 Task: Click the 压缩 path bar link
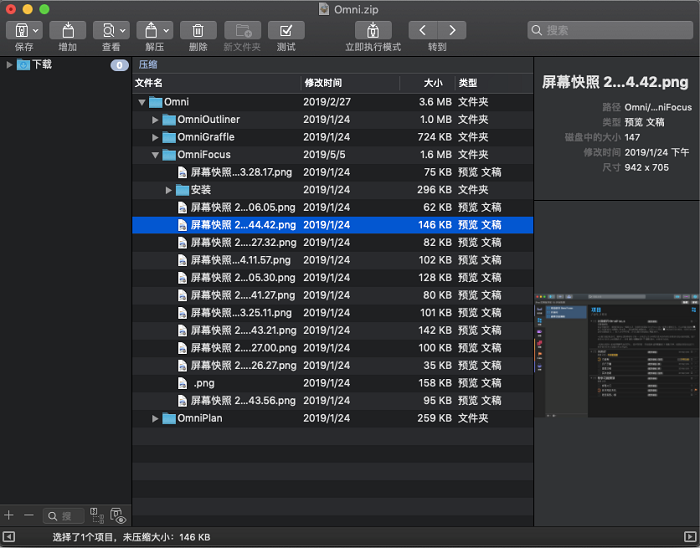(148, 64)
